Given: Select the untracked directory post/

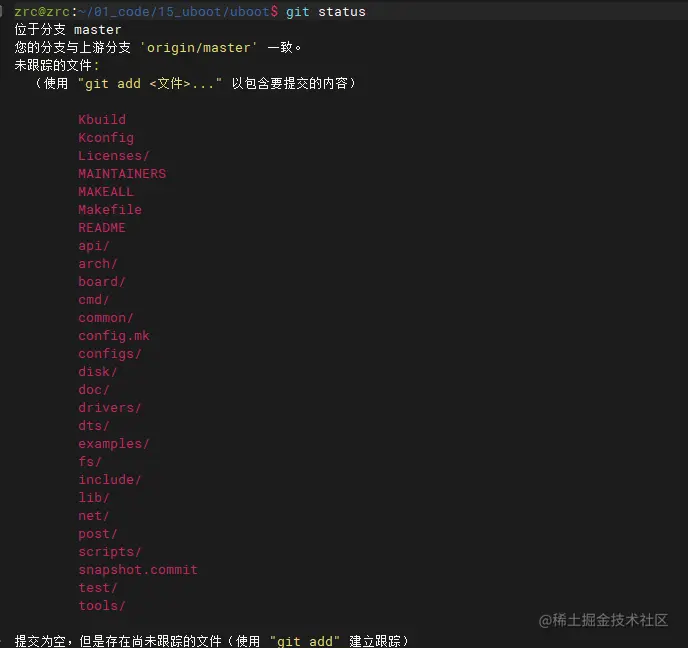Looking at the screenshot, I should (x=98, y=533).
